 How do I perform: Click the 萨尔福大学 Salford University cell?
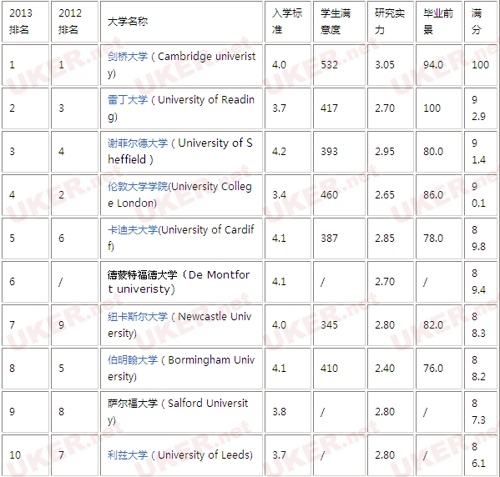[181, 412]
